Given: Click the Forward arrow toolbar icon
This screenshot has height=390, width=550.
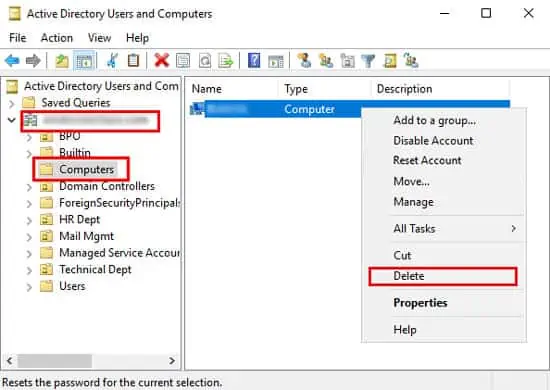Looking at the screenshot, I should 33,61.
